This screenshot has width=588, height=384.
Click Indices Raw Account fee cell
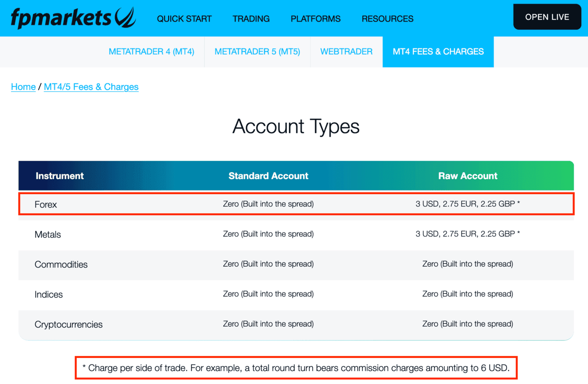tap(468, 294)
